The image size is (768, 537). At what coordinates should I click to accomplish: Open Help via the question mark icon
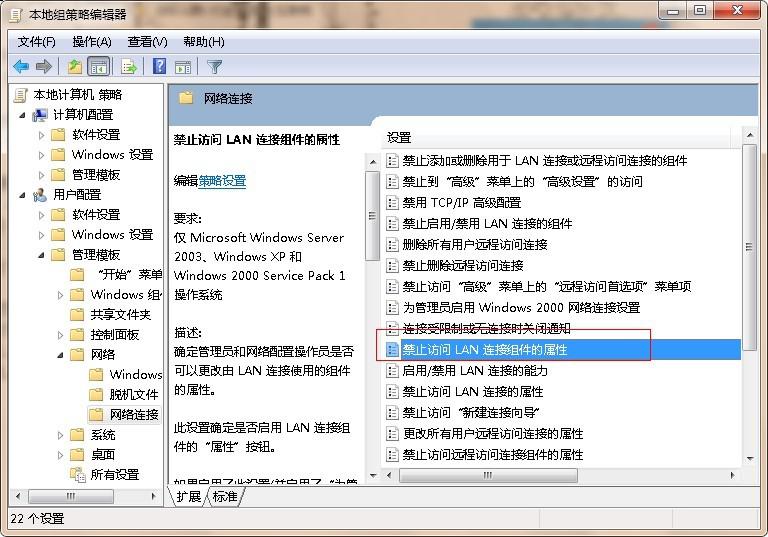[159, 67]
